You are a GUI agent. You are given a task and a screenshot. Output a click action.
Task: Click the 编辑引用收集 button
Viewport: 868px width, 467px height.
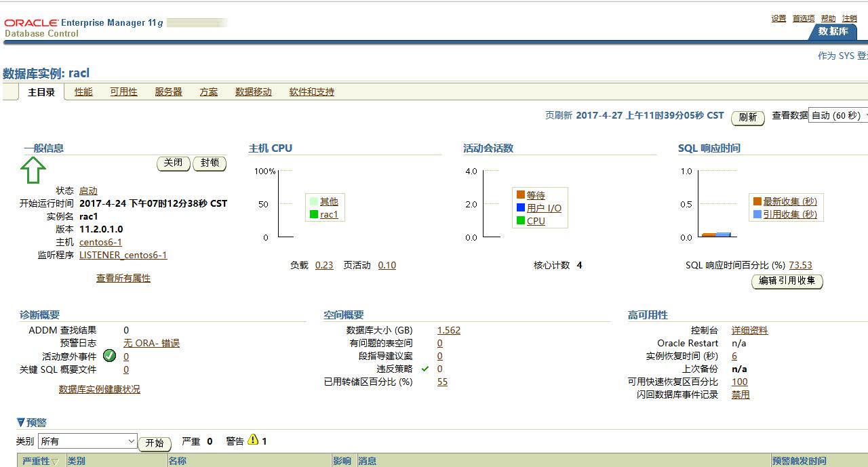pyautogui.click(x=787, y=281)
